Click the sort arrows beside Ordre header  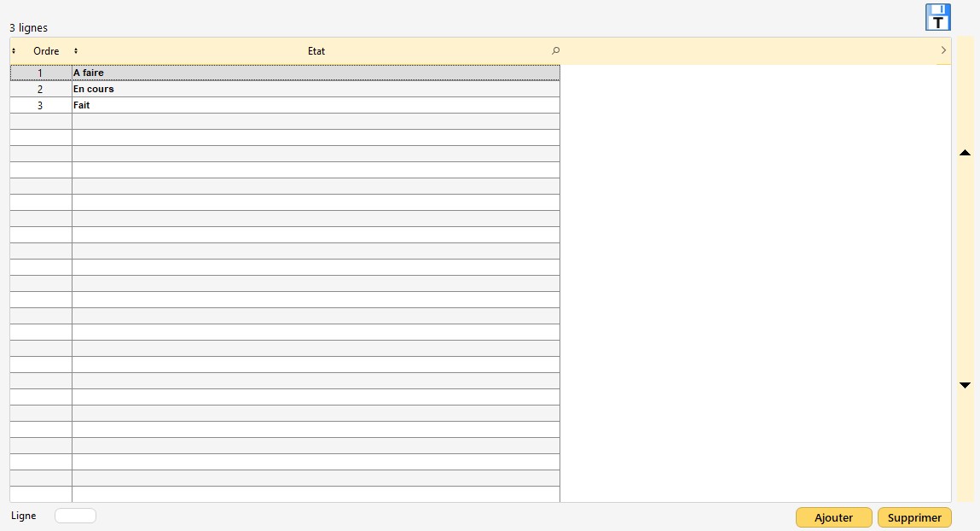tap(14, 51)
